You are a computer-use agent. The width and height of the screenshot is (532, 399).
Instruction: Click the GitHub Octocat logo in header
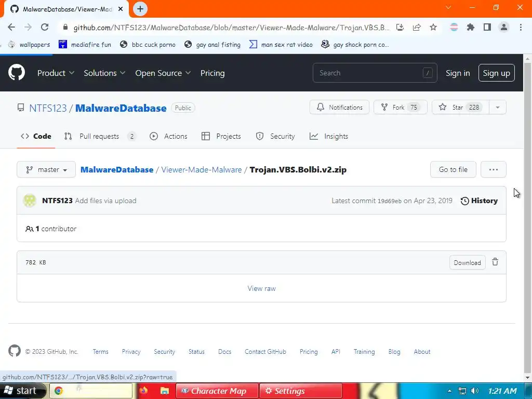(x=16, y=73)
